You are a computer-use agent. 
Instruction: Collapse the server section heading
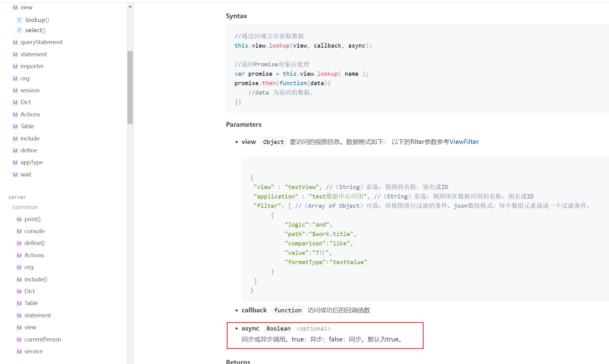click(17, 197)
